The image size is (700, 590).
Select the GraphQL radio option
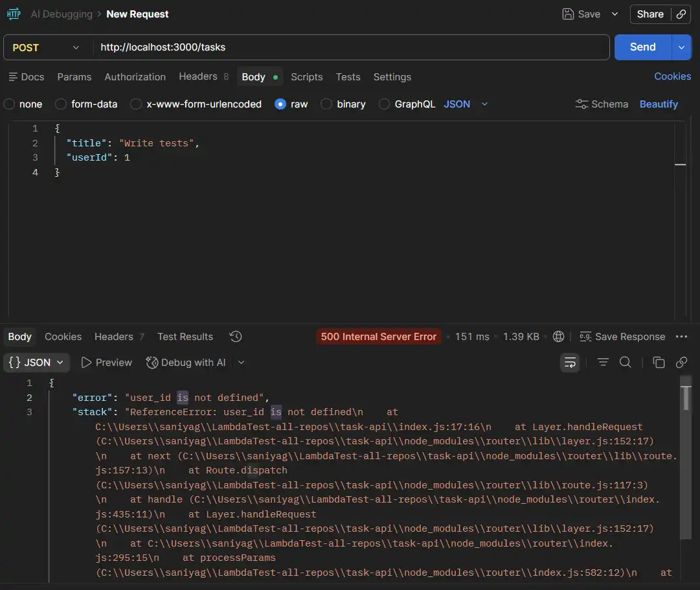[x=385, y=104]
